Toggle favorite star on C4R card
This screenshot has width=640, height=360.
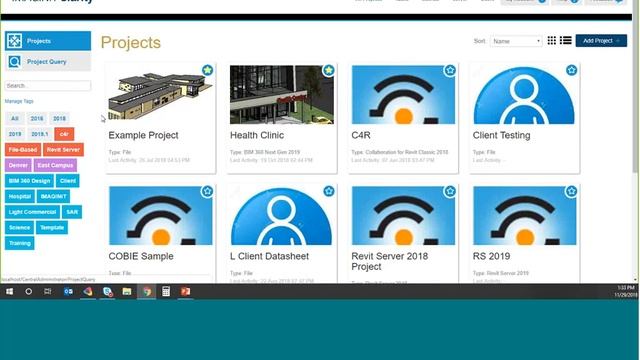(x=450, y=70)
